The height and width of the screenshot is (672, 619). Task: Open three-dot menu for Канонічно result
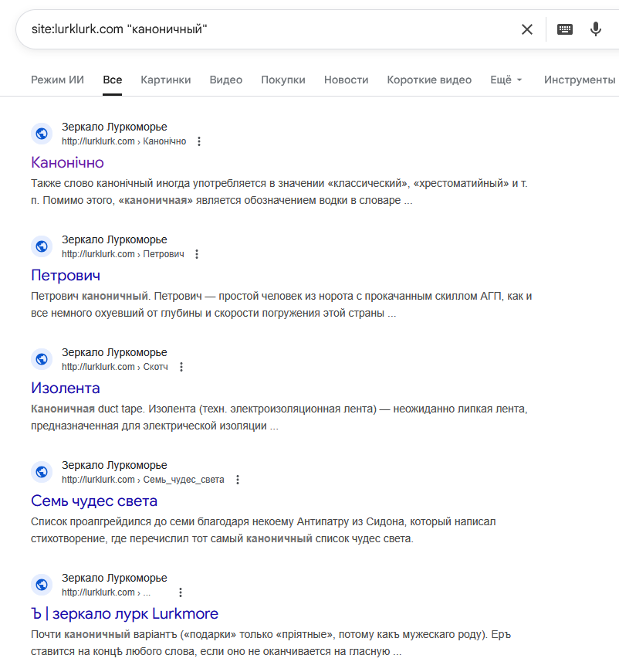[x=199, y=141]
